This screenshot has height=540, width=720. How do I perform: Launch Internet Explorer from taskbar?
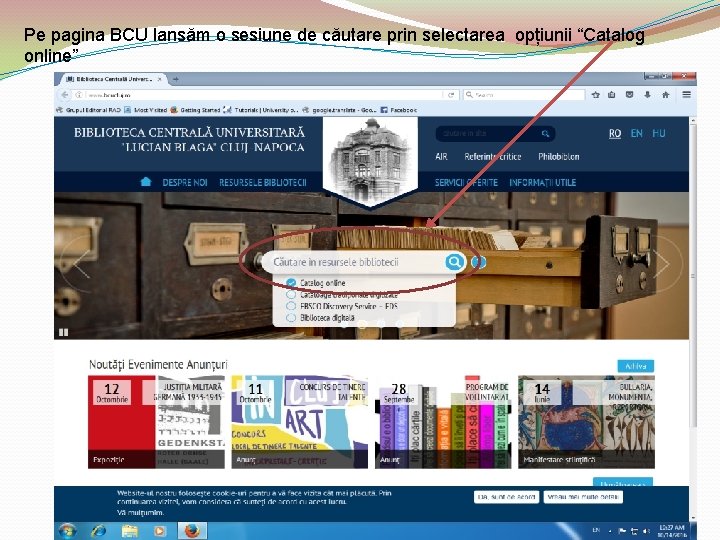[x=98, y=531]
